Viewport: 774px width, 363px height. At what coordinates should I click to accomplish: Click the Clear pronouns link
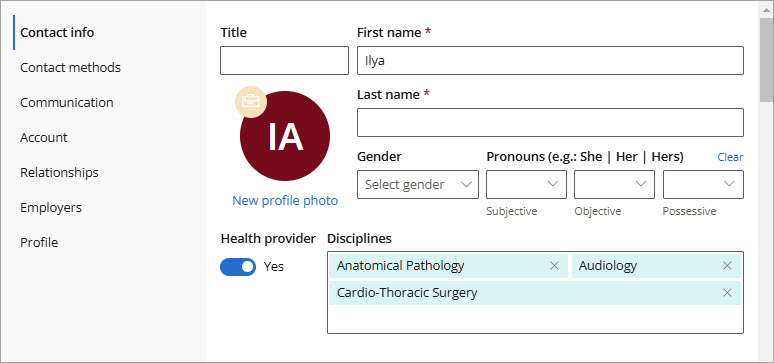click(x=730, y=157)
